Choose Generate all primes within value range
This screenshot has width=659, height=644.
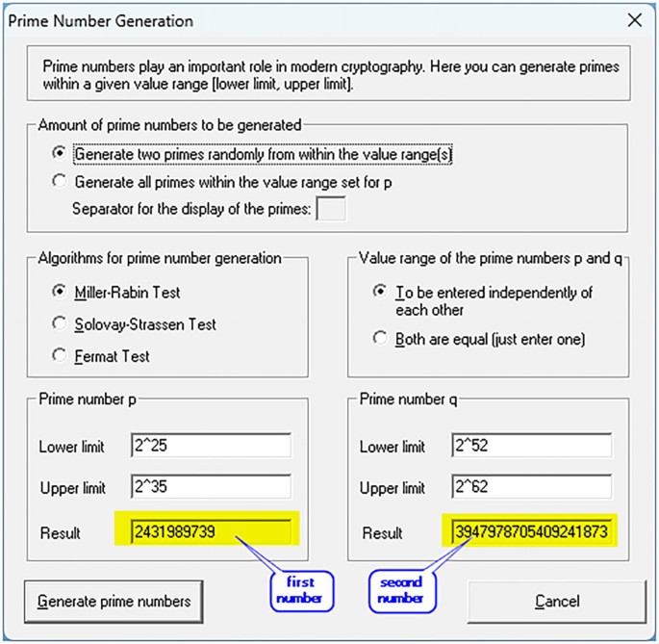(x=61, y=181)
